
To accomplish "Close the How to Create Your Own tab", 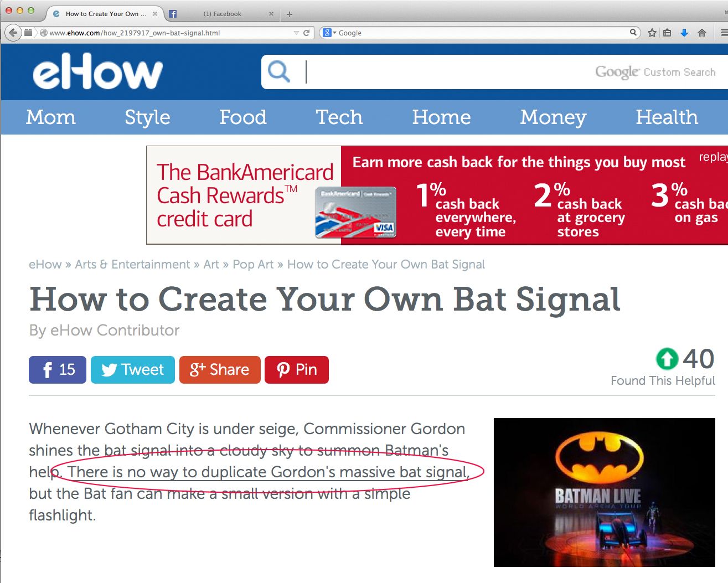I will 155,14.
